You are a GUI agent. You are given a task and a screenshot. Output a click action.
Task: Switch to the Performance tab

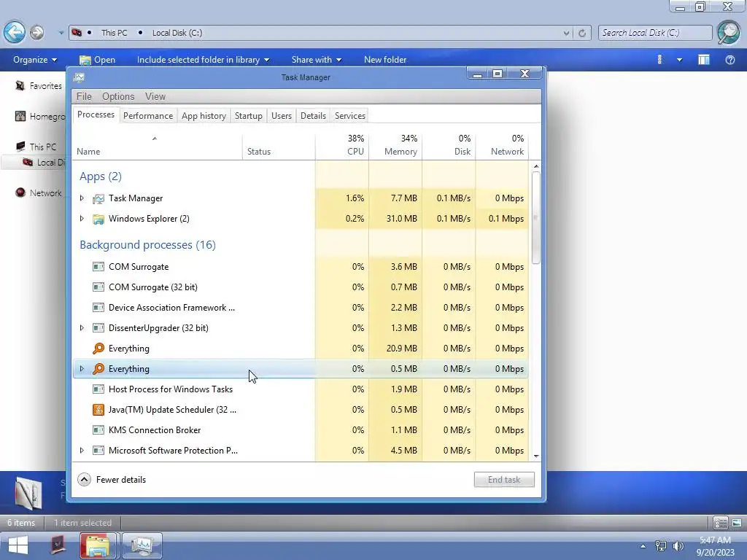pyautogui.click(x=148, y=116)
